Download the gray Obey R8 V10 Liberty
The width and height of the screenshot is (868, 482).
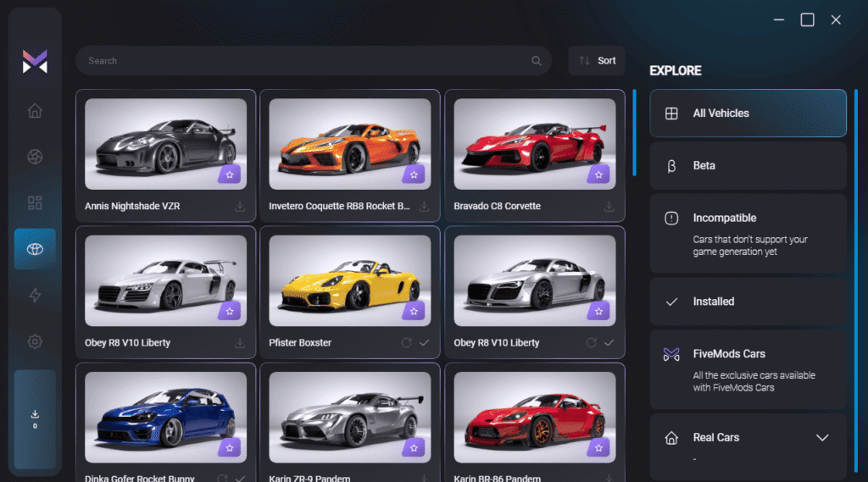coord(240,343)
